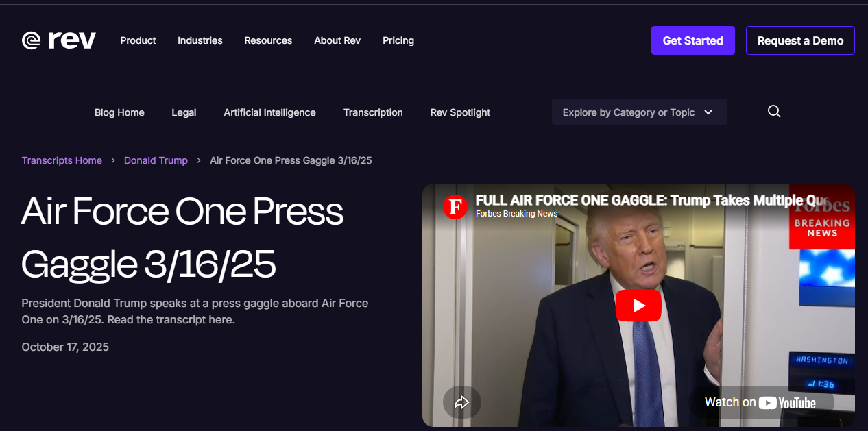The image size is (868, 431).
Task: Click the Transcripts Home breadcrumb link
Action: point(62,160)
